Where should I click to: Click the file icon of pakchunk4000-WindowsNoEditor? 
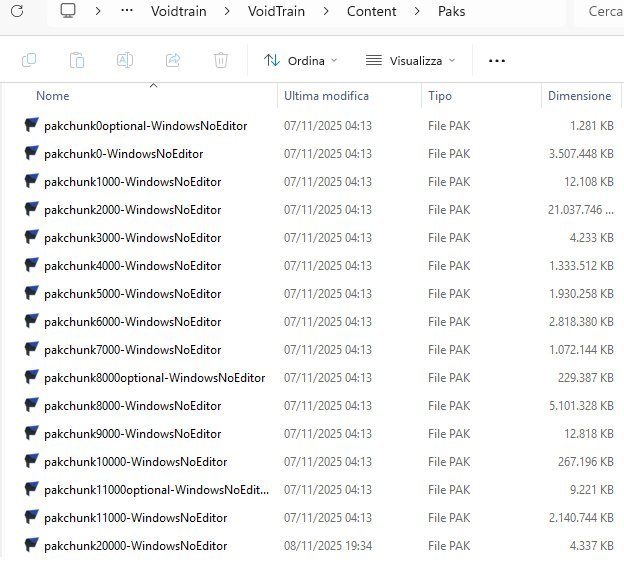click(x=31, y=265)
